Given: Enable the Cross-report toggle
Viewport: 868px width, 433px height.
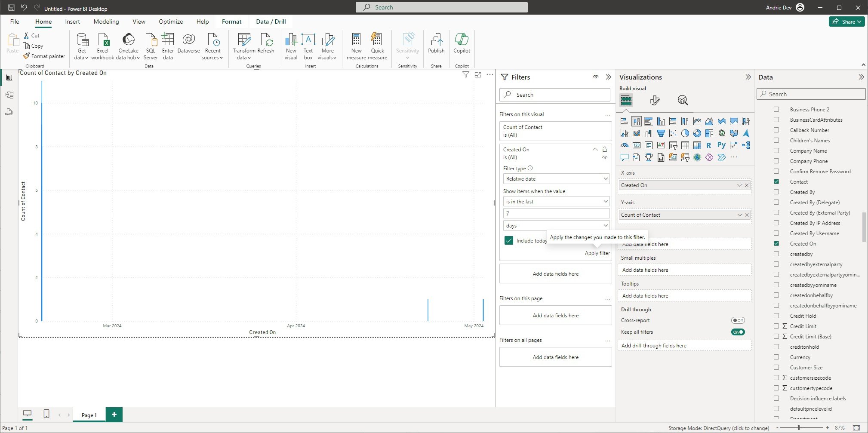Looking at the screenshot, I should (738, 320).
